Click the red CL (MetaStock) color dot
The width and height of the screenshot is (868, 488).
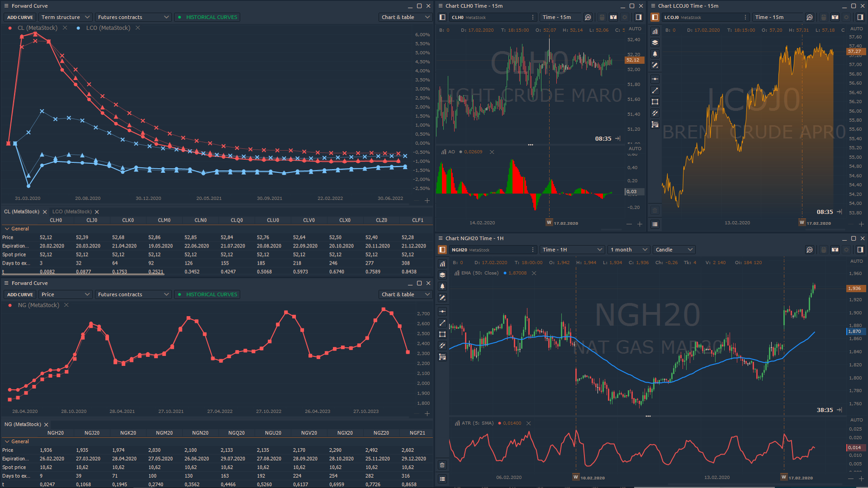10,28
